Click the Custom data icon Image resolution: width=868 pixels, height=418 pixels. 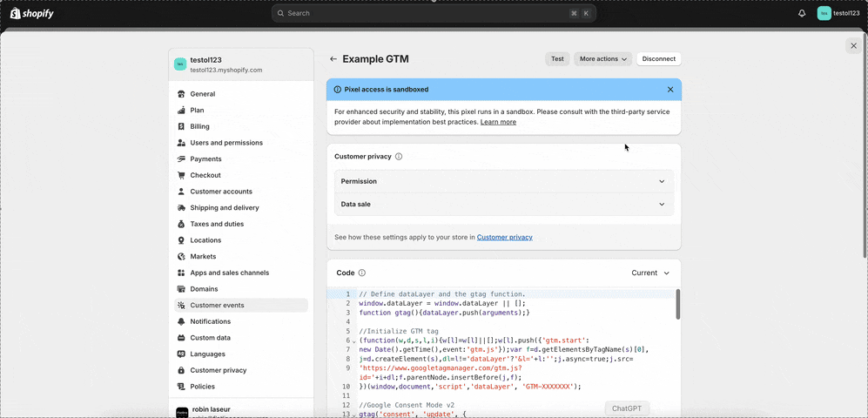click(181, 338)
